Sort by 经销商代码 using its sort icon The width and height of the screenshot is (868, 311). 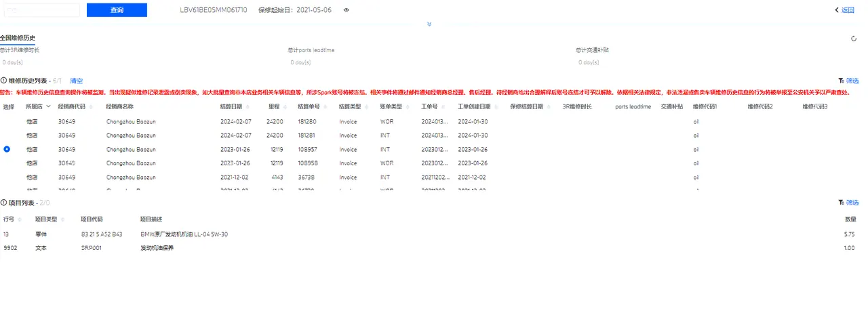91,107
